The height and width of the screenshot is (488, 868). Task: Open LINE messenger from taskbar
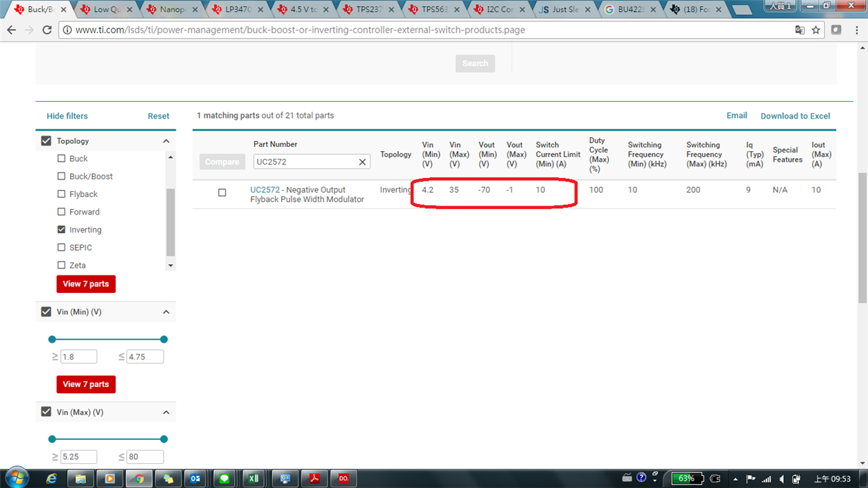[224, 479]
